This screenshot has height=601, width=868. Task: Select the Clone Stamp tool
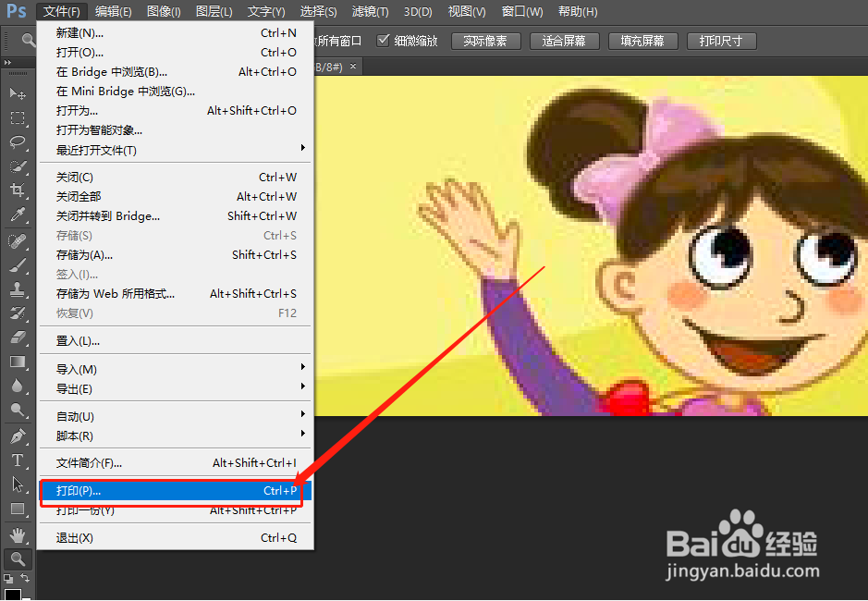coord(18,289)
